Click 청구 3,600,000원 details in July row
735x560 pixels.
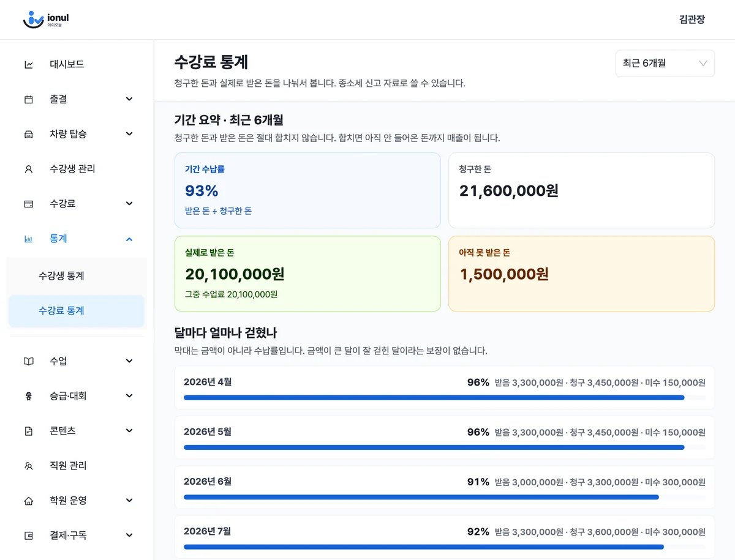tap(605, 532)
